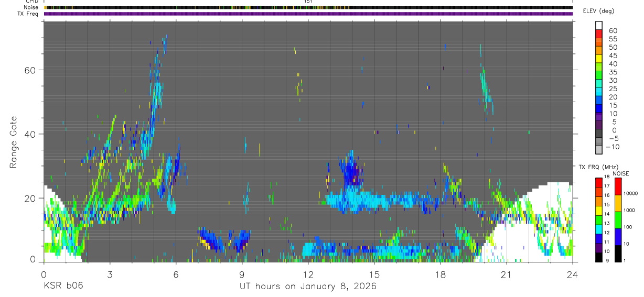The height and width of the screenshot is (297, 644).
Task: Click the UT hour tick label "6"
Action: (176, 274)
